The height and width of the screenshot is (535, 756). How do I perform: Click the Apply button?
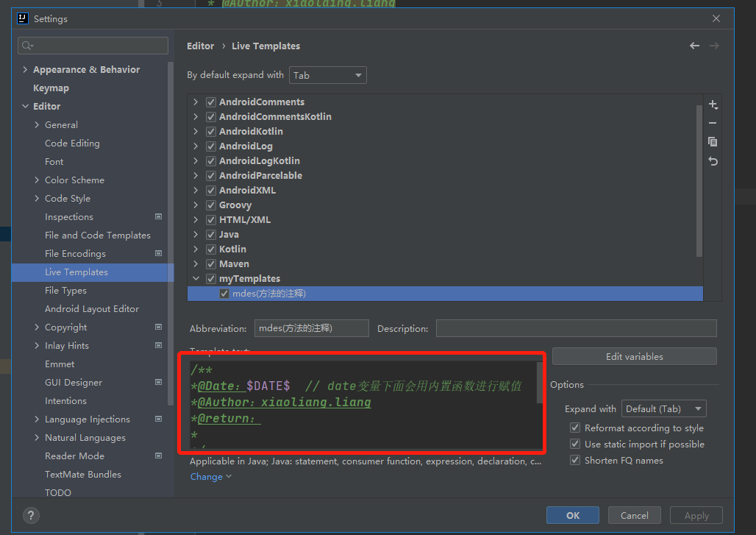pyautogui.click(x=696, y=515)
